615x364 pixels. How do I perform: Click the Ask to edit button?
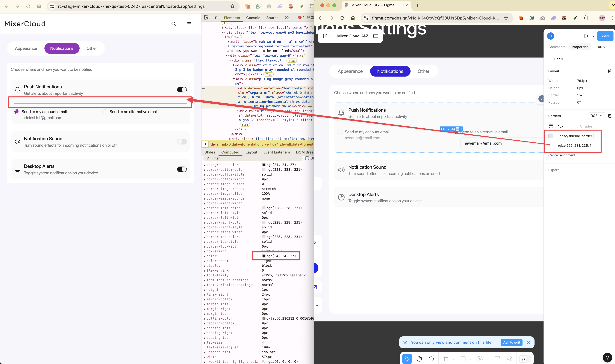pos(511,342)
